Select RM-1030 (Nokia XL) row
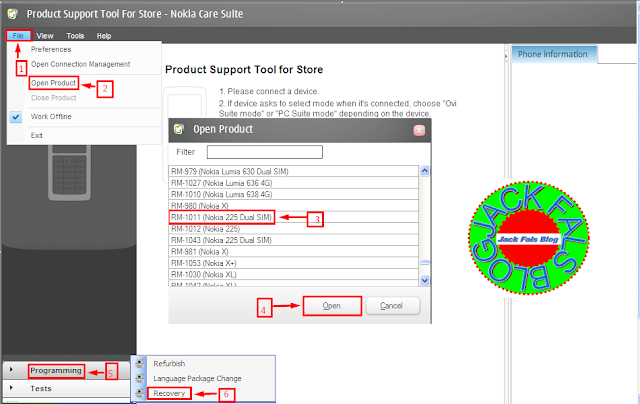 pos(293,274)
